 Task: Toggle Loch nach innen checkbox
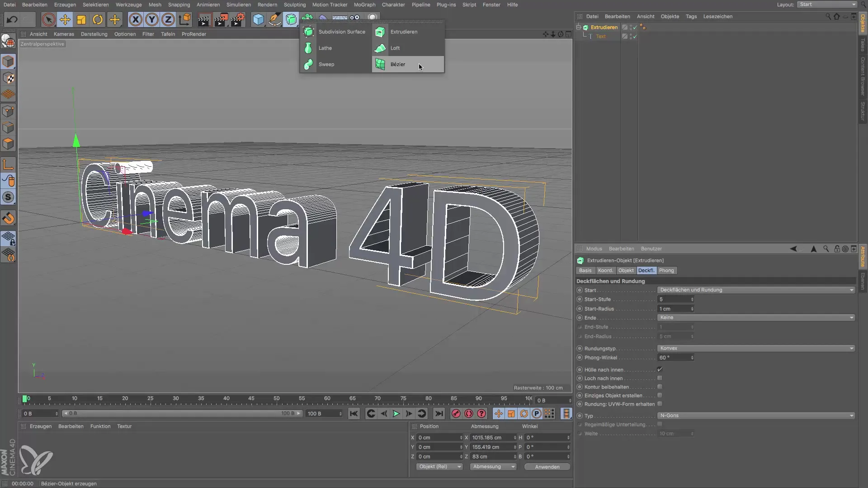(x=660, y=378)
